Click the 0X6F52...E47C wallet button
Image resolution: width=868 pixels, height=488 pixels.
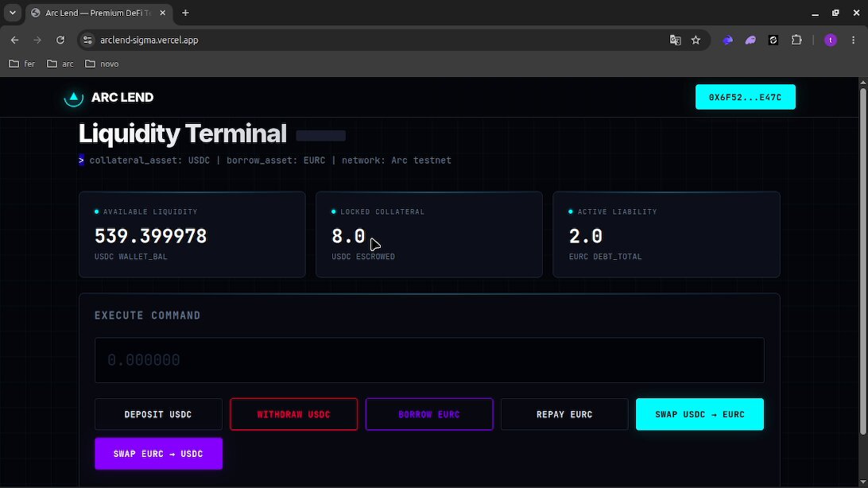[745, 97]
